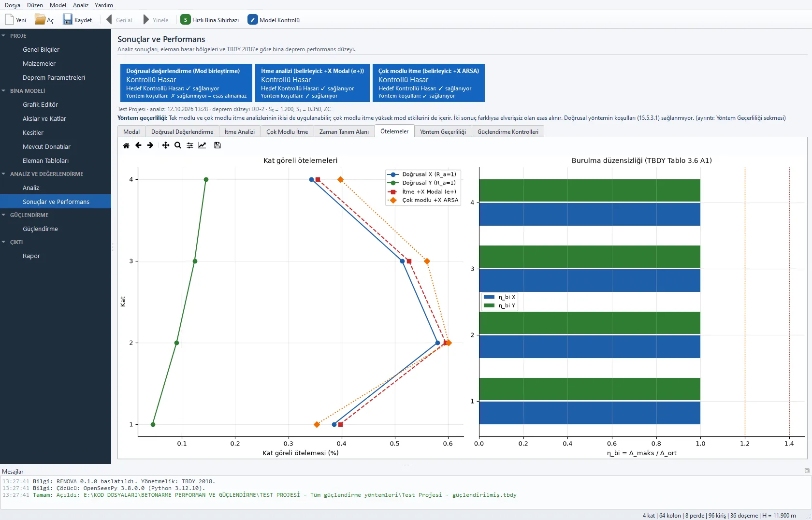
Task: Click the status bar building summary text
Action: (x=719, y=516)
